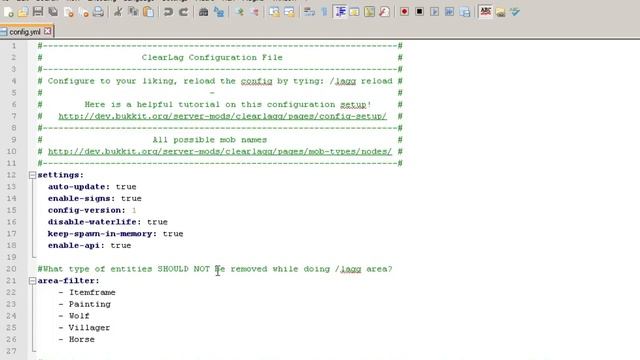Click the macro Playback icon
This screenshot has width=640, height=360.
(434, 12)
